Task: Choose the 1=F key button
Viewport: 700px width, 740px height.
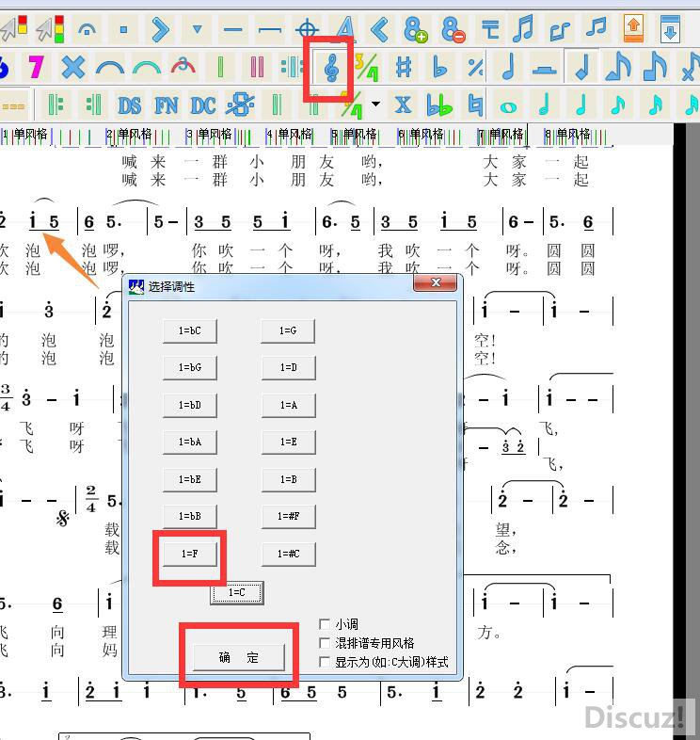Action: click(x=190, y=554)
